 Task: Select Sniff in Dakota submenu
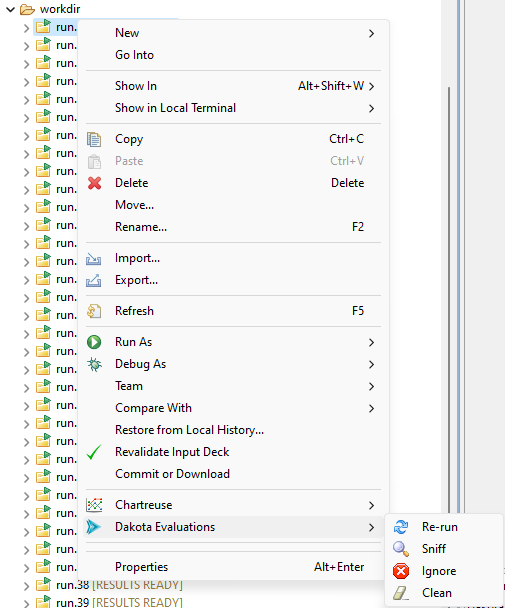[x=444, y=549]
